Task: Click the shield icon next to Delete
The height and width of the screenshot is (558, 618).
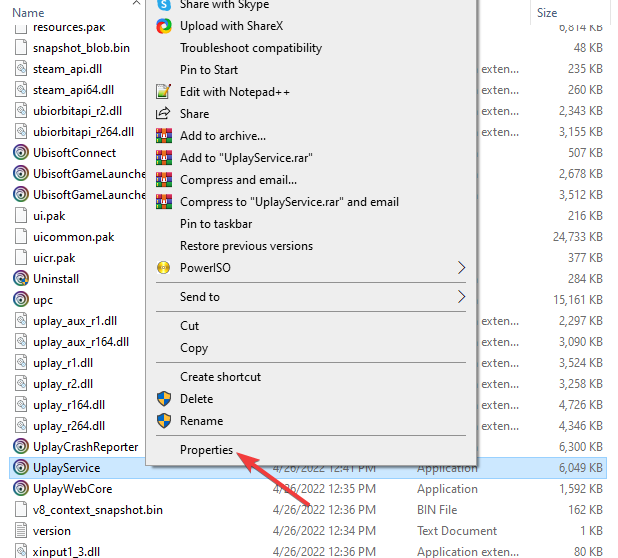Action: tap(164, 399)
